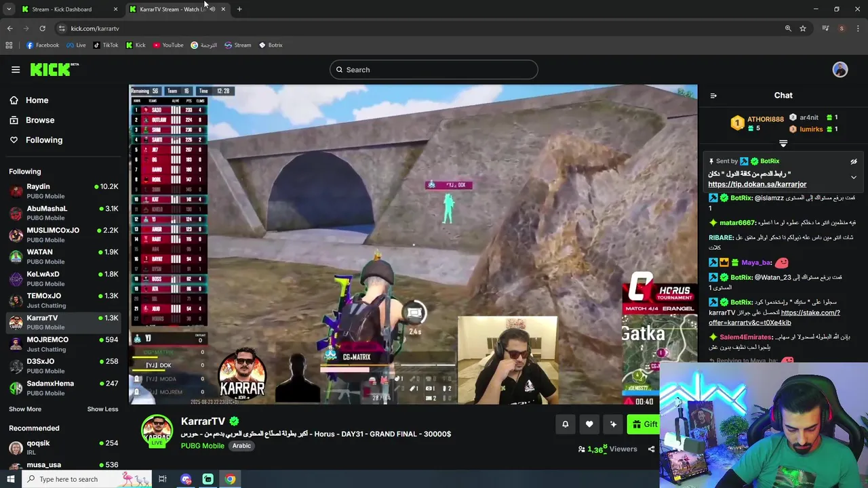868x488 pixels.
Task: Open the Botrix bookmark
Action: coord(271,45)
